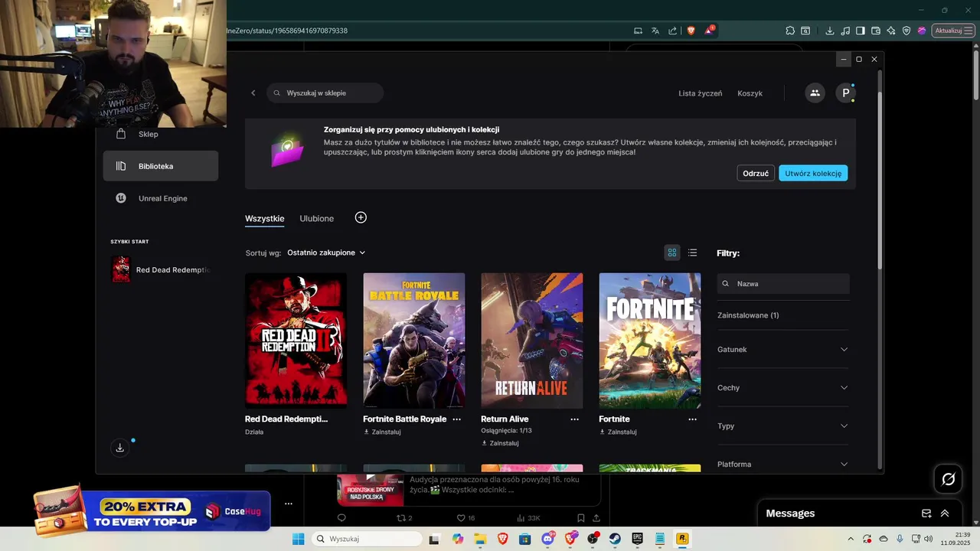This screenshot has height=551, width=980.
Task: Click the Wyszukaj taskbar search box
Action: click(x=367, y=539)
